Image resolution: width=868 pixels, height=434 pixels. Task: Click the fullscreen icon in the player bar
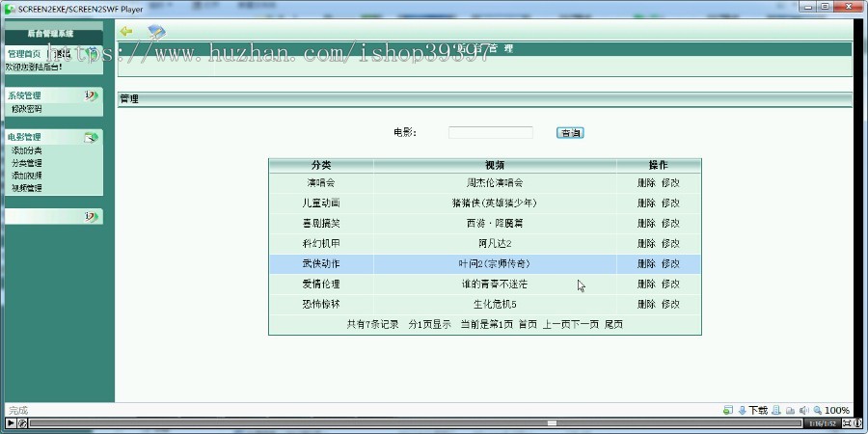pyautogui.click(x=847, y=423)
